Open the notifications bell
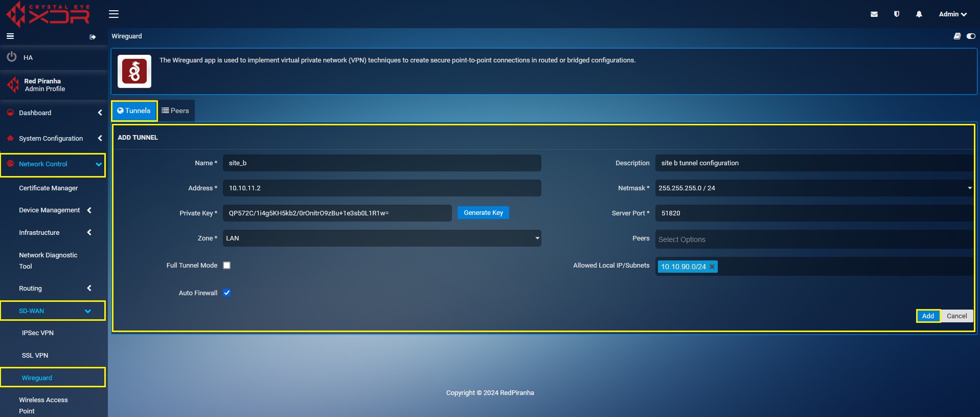 [919, 14]
